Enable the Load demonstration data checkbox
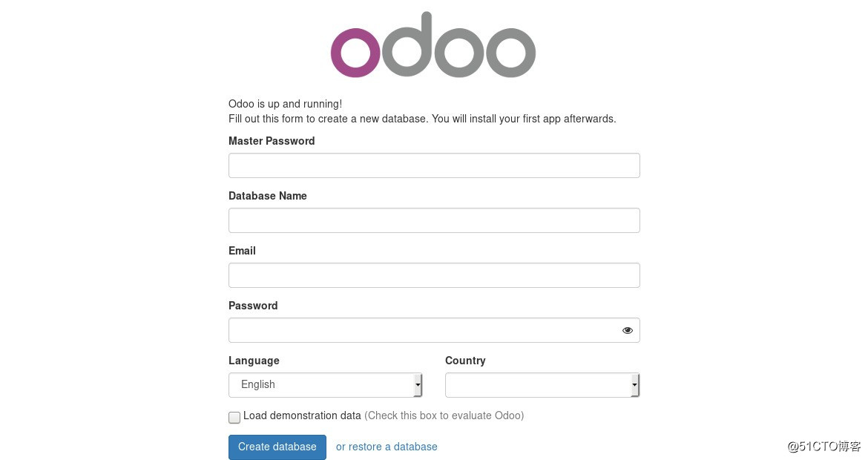This screenshot has width=868, height=460. point(234,417)
